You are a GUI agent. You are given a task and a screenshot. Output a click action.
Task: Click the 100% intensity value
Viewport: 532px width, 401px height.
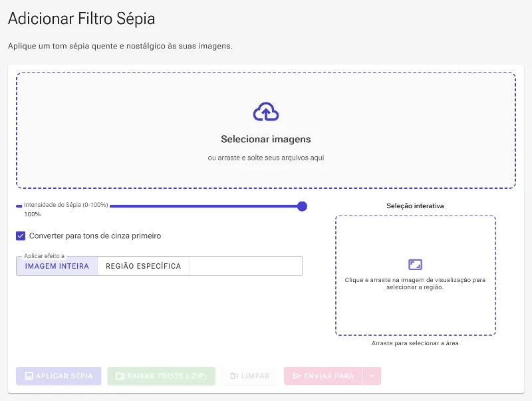pos(32,214)
